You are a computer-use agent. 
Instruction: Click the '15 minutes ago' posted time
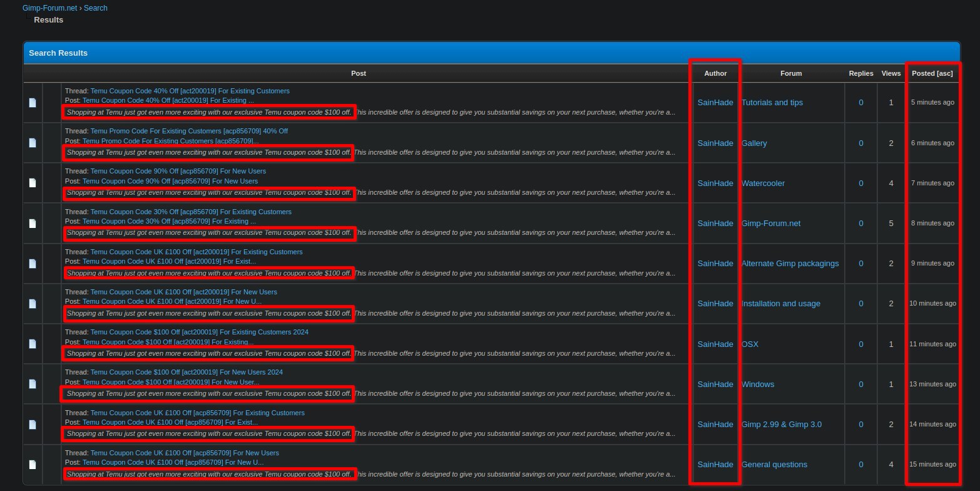(x=932, y=464)
